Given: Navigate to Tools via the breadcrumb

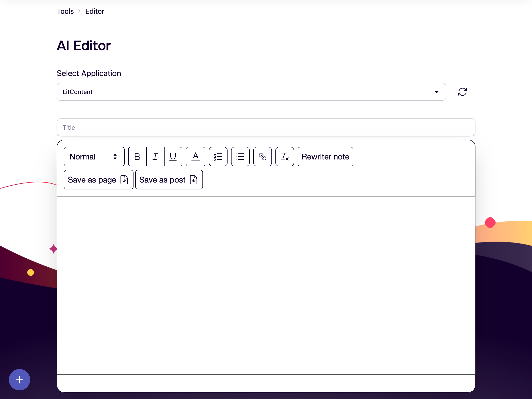Looking at the screenshot, I should [x=65, y=11].
